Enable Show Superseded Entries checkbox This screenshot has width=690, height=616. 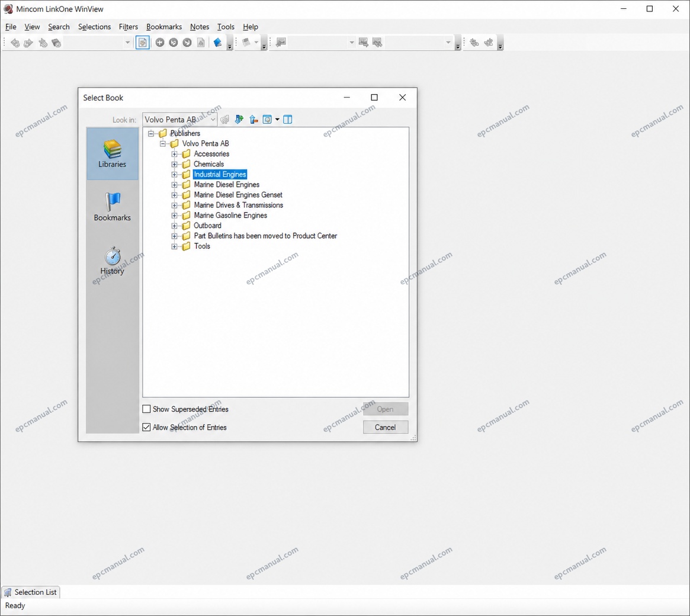(x=146, y=409)
